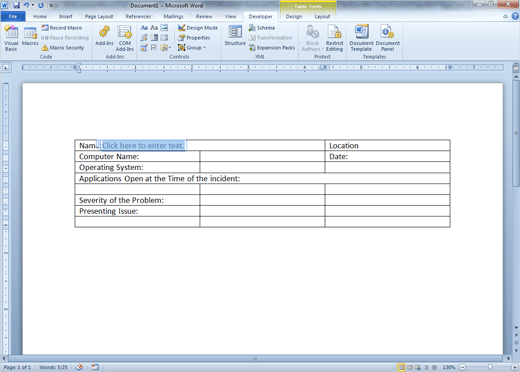Insert Check Box content control
Viewport: 520px width, 372px height.
pyautogui.click(x=154, y=48)
